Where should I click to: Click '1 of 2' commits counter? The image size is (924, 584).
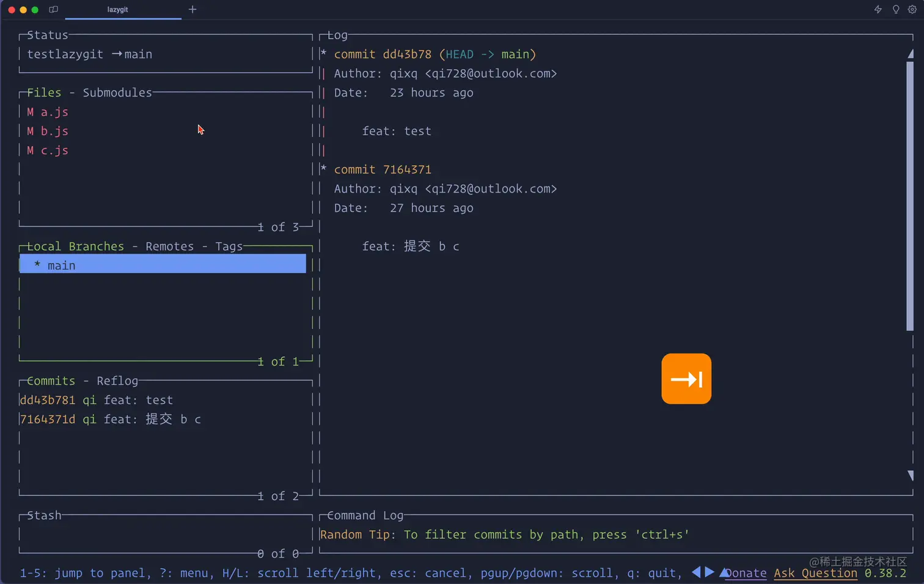tap(278, 496)
